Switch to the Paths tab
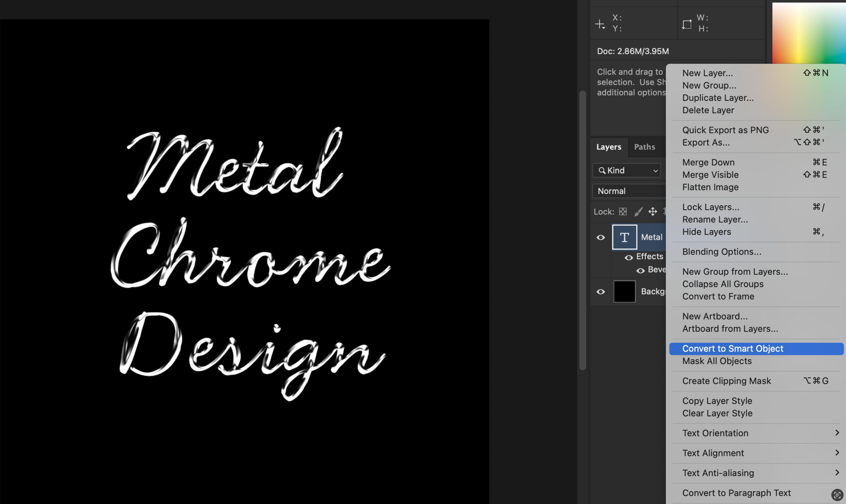The width and height of the screenshot is (846, 504). point(644,147)
